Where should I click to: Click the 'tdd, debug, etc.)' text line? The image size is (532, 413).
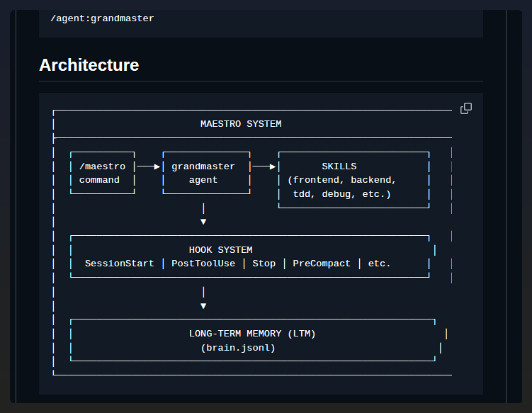click(x=342, y=194)
